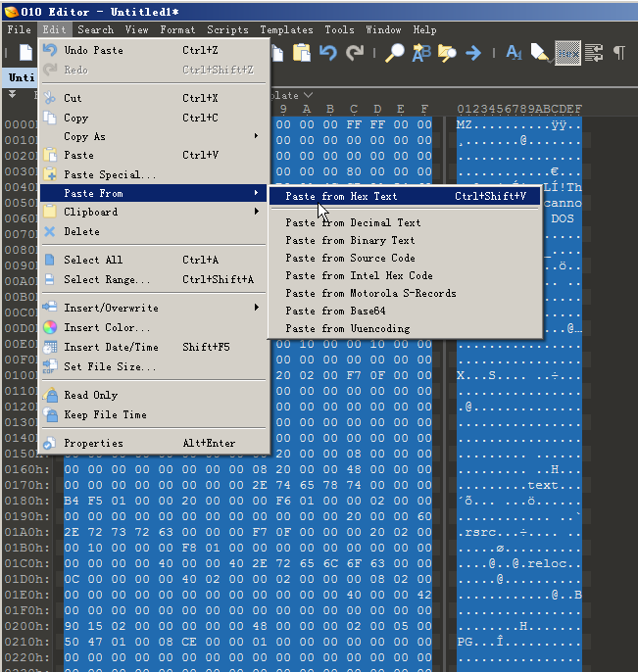The height and width of the screenshot is (672, 638).
Task: Click the Properties menu icon
Action: point(50,443)
